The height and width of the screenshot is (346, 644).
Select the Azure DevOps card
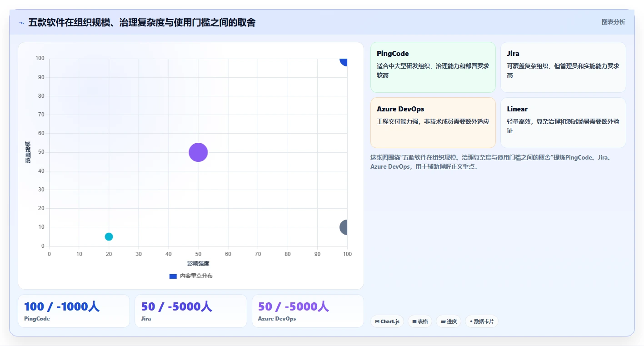[x=433, y=123]
